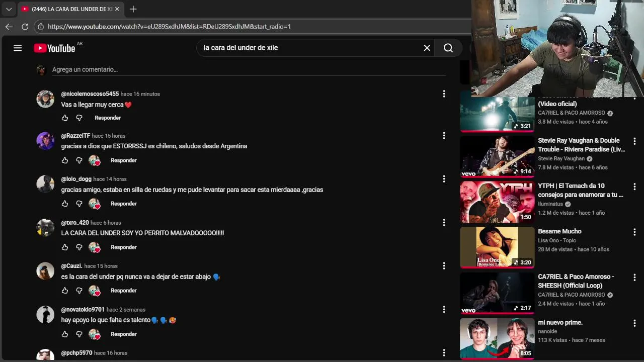The image size is (644, 362).
Task: Dislike the comment by @lolo_dogg
Action: click(79, 204)
